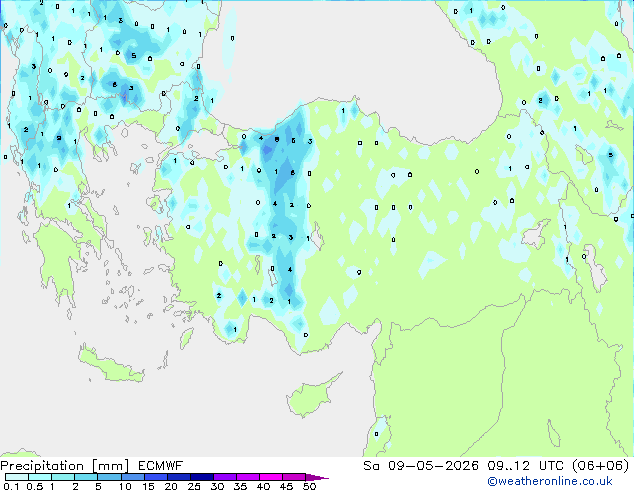Click the 'ECMWF' model label
Image resolution: width=634 pixels, height=490 pixels.
pyautogui.click(x=161, y=466)
